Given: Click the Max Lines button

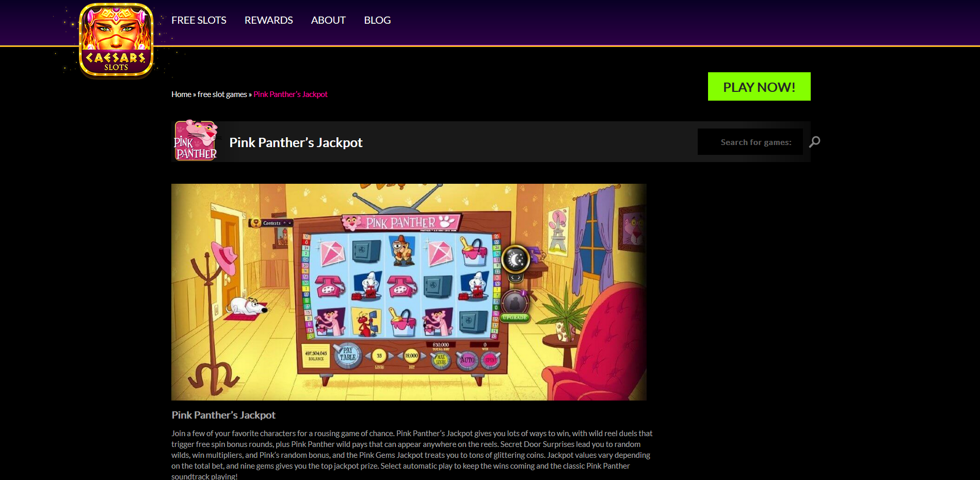Looking at the screenshot, I should [441, 359].
